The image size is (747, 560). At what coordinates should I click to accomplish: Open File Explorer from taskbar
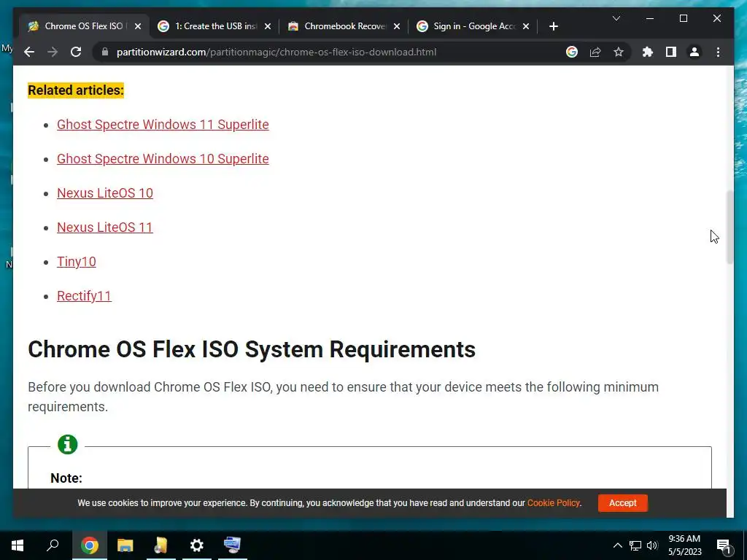(x=125, y=545)
